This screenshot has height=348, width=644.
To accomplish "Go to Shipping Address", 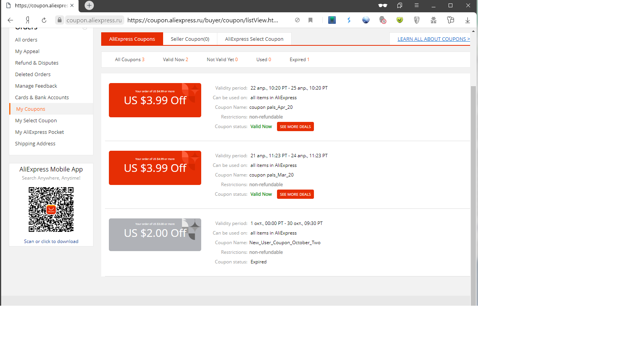I will click(35, 143).
